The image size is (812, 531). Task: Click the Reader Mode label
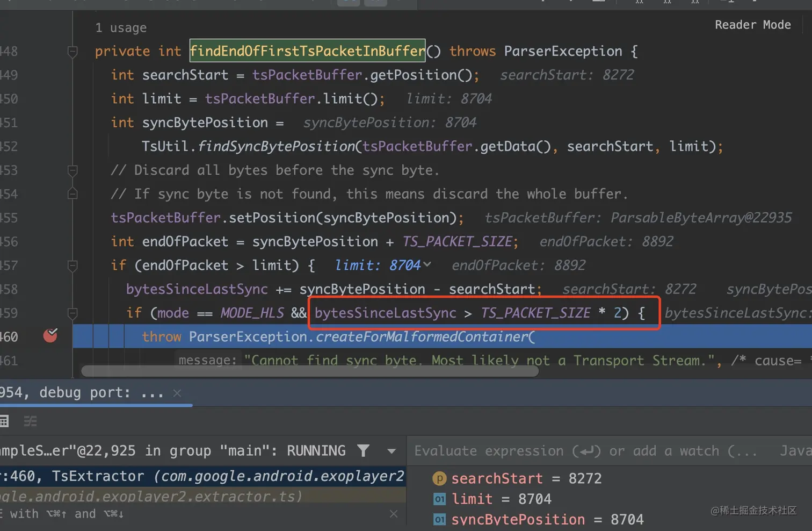pyautogui.click(x=752, y=25)
